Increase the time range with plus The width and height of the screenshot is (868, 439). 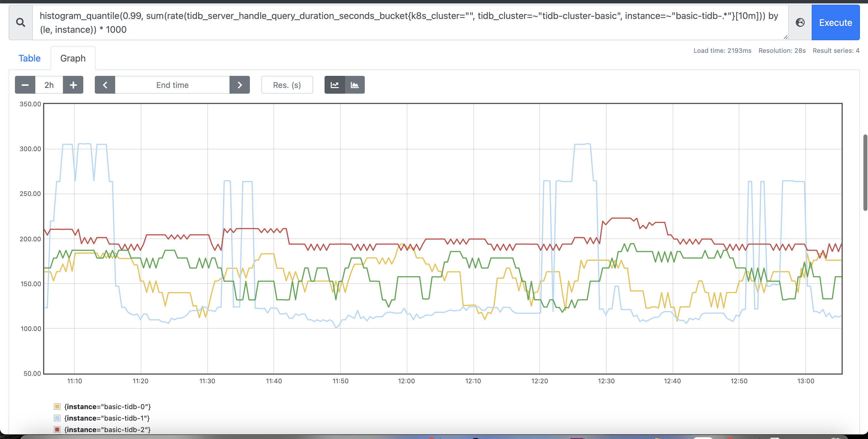click(x=73, y=85)
